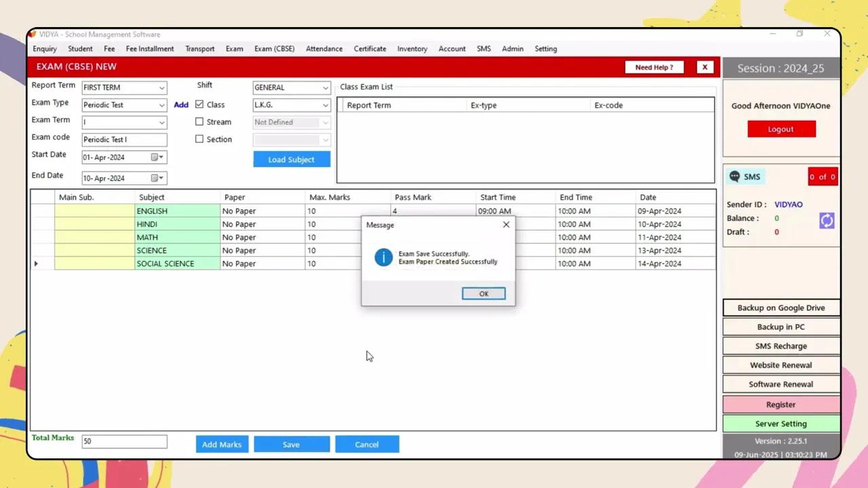Click the Ex-type column header
The image size is (868, 488).
pos(529,105)
